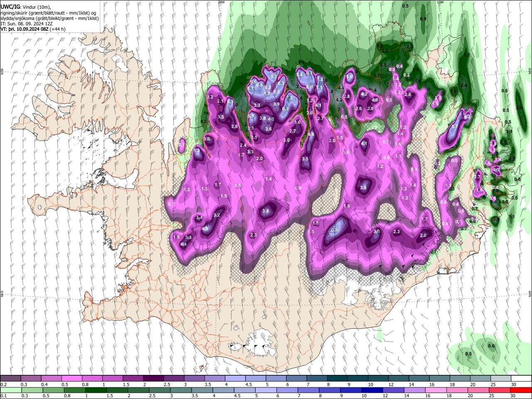
Task: Click the darkest green 1–1.5 rain legend swatch
Action: click(96, 390)
